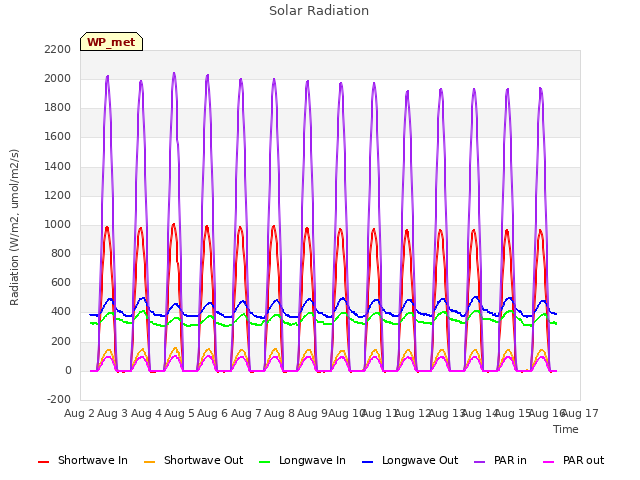Click the WP_met label box
Image resolution: width=640 pixels, height=480 pixels.
tap(111, 42)
